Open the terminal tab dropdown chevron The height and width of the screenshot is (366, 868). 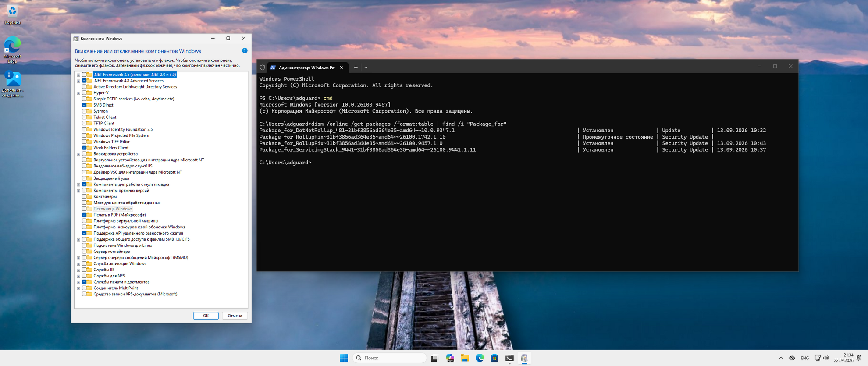366,68
